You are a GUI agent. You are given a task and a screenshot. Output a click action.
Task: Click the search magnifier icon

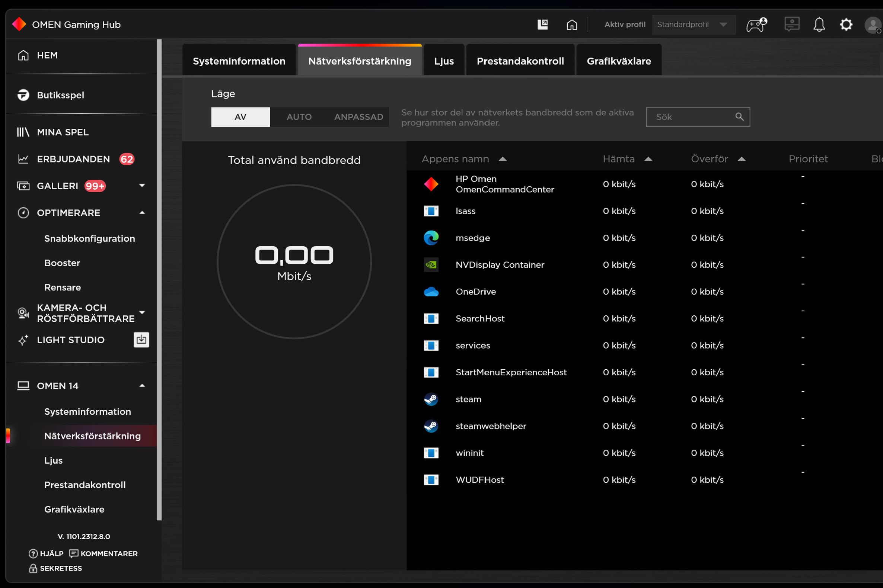(x=739, y=117)
